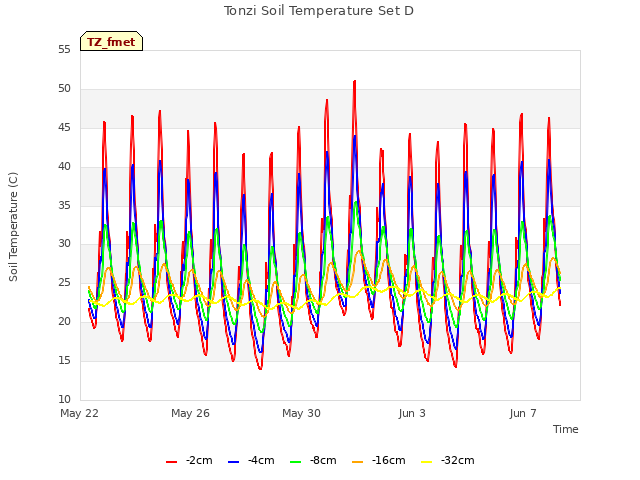Click the red -2cm legend swatch
This screenshot has height=480, width=640.
pyautogui.click(x=171, y=462)
